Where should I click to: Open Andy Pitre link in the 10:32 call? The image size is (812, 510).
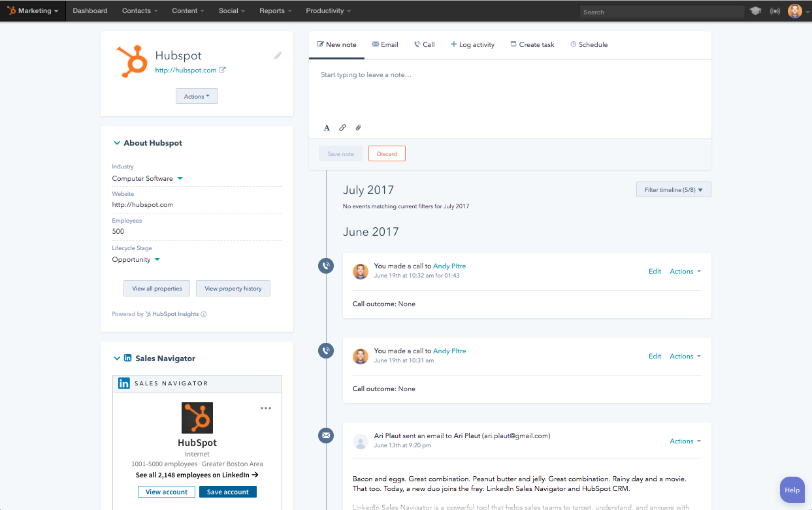click(x=449, y=266)
